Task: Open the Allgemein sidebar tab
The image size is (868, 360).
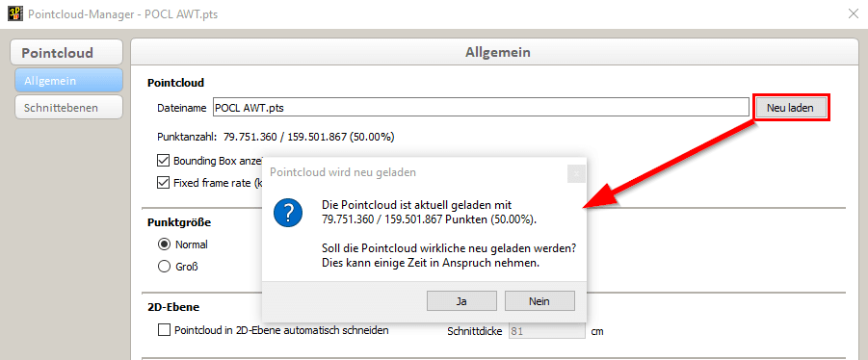Action: tap(68, 81)
